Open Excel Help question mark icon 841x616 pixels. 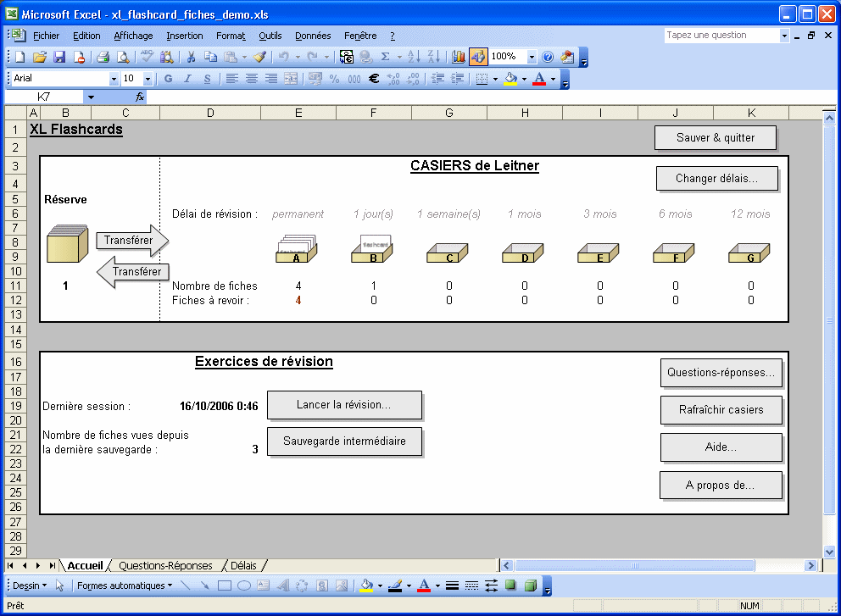548,57
